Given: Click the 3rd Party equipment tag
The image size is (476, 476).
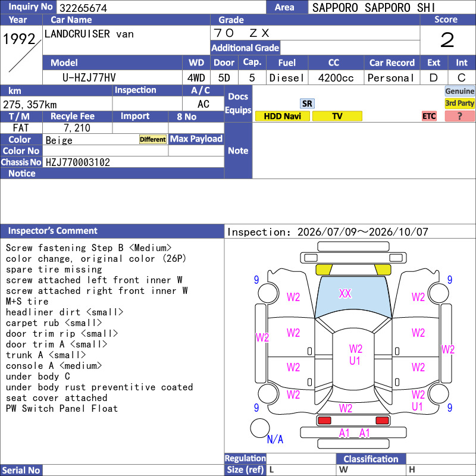Looking at the screenshot, I should [459, 103].
